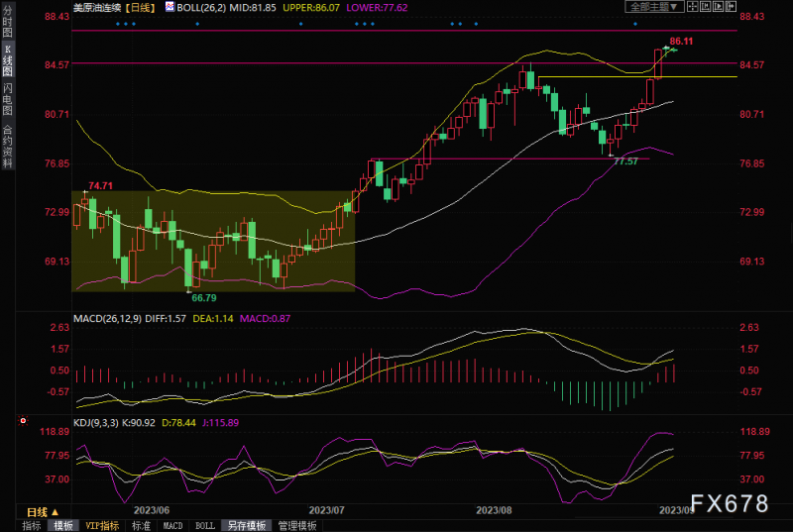Click the BOLL indicator icon beside title
The width and height of the screenshot is (793, 532).
(x=170, y=7)
